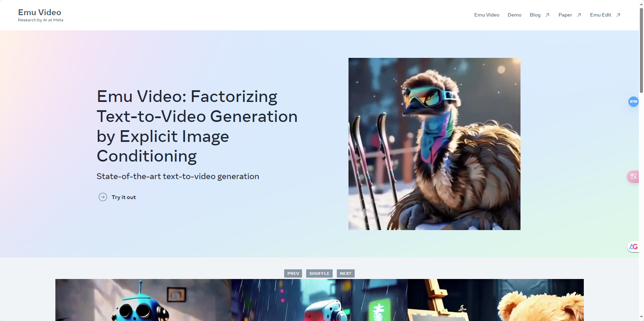The height and width of the screenshot is (321, 644).
Task: Go to the Demo nav item
Action: (x=514, y=15)
